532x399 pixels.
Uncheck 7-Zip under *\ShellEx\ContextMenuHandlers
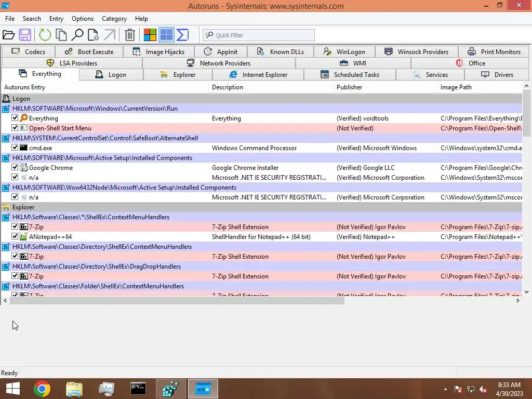point(15,227)
